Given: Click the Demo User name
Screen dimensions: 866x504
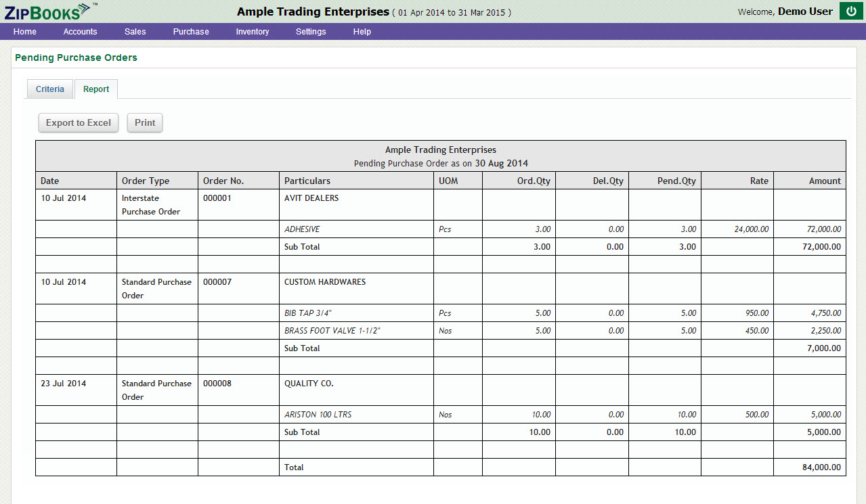Looking at the screenshot, I should click(805, 12).
